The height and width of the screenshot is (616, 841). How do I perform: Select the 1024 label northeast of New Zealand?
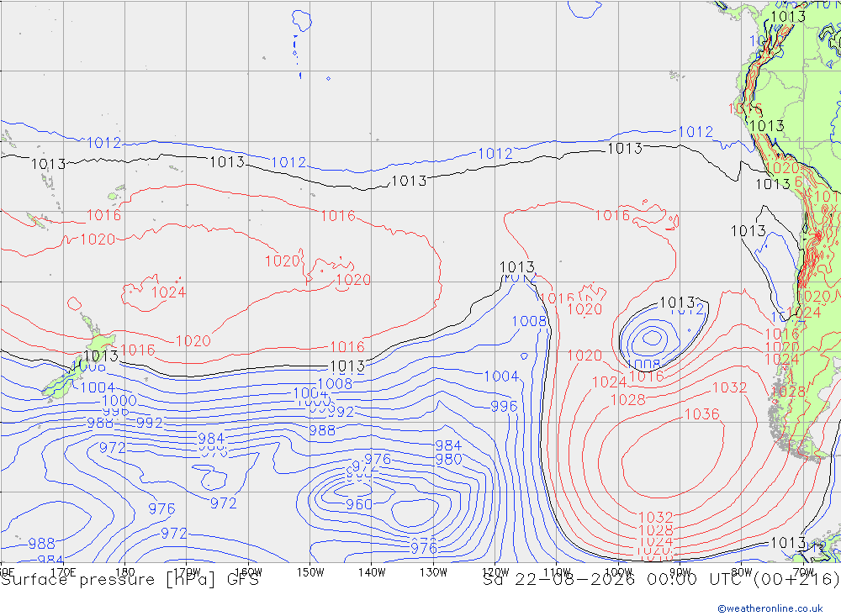168,292
